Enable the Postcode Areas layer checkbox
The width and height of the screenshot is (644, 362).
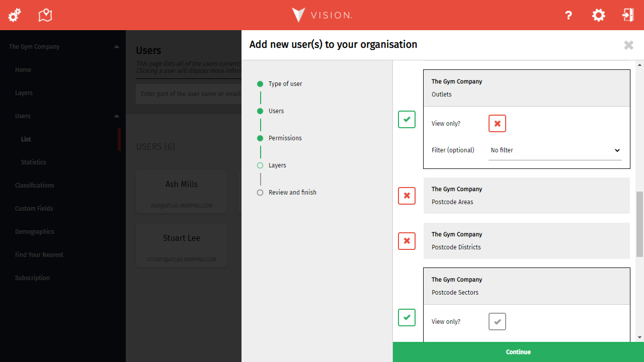click(407, 196)
